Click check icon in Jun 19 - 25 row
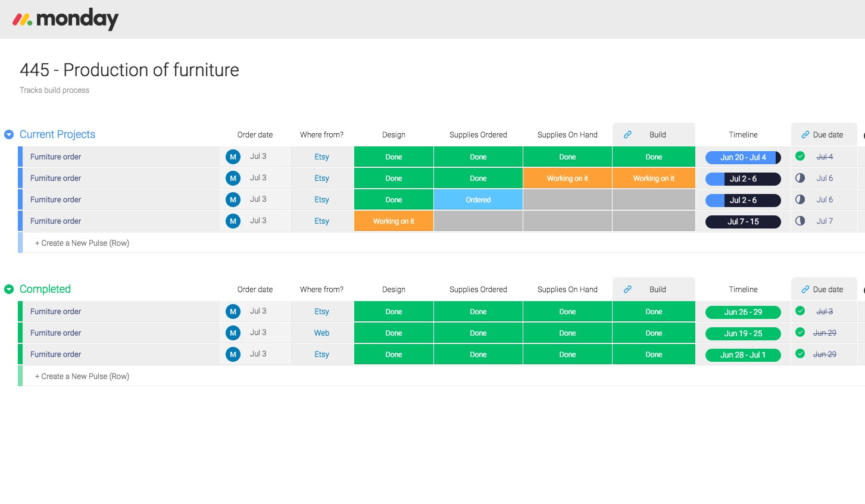Screen dimensions: 865x504 (x=800, y=332)
